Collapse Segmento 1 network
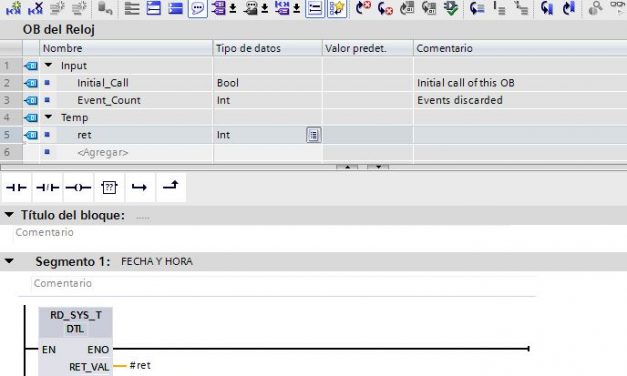 tap(9, 261)
